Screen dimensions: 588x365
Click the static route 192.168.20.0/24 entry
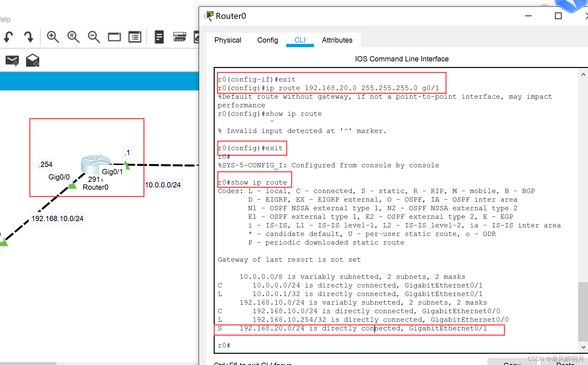tap(352, 328)
